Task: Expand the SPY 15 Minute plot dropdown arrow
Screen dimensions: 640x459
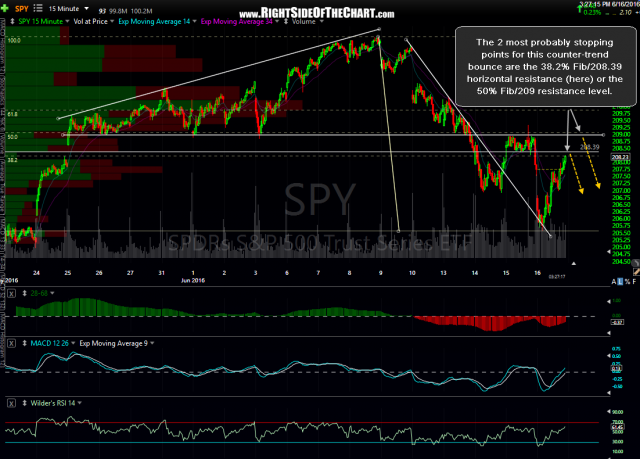Action: tap(67, 21)
